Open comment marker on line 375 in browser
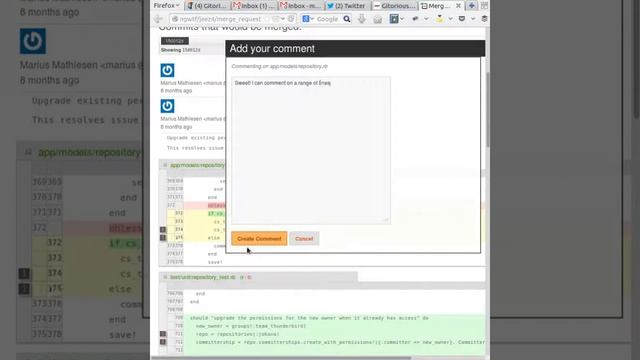640x360 pixels. pyautogui.click(x=163, y=238)
